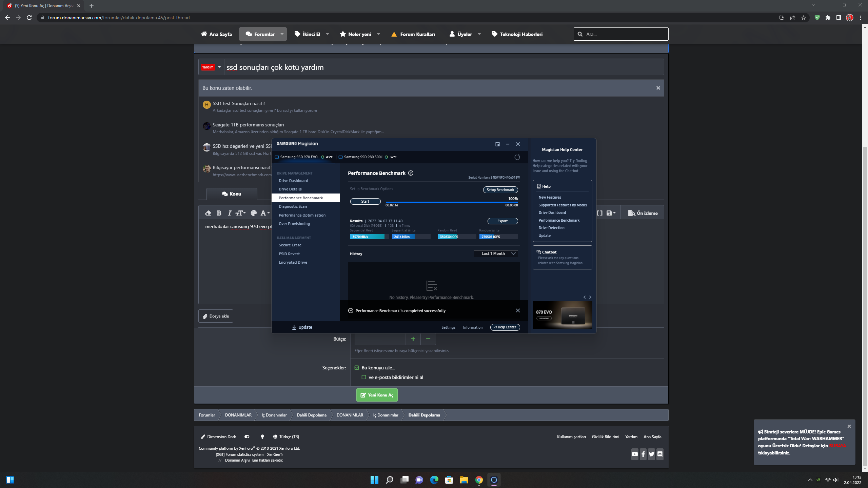This screenshot has height=488, width=868.
Task: Select the Samsung SSD 980 500G drive tab
Action: pos(368,157)
